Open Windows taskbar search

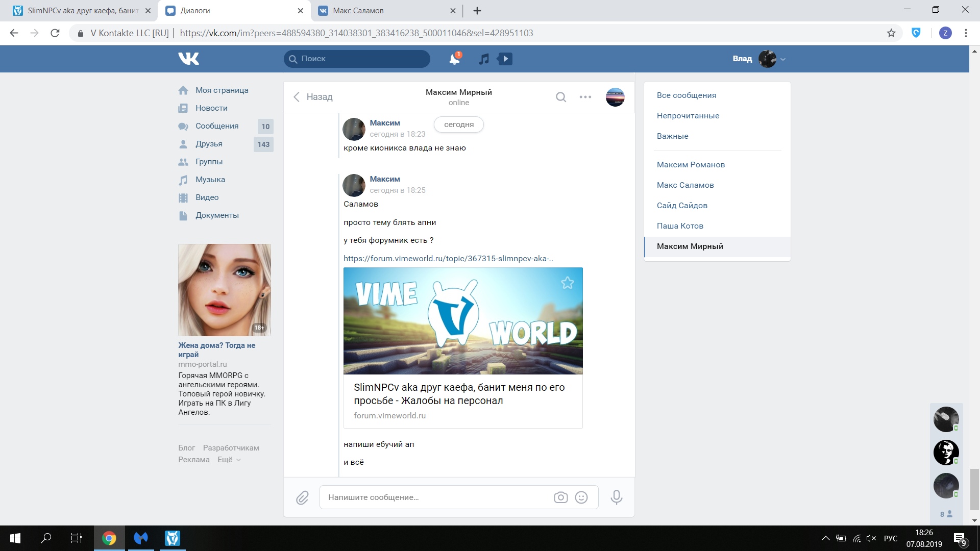[46, 538]
